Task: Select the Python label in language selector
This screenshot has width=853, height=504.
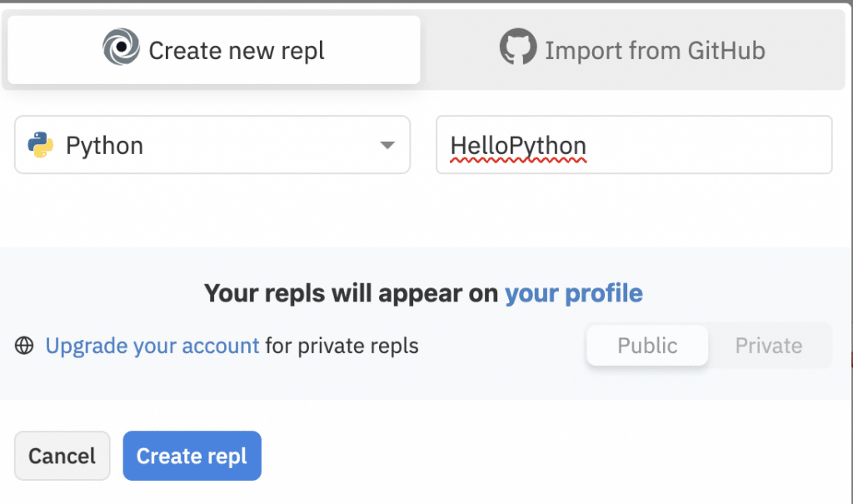Action: 104,146
